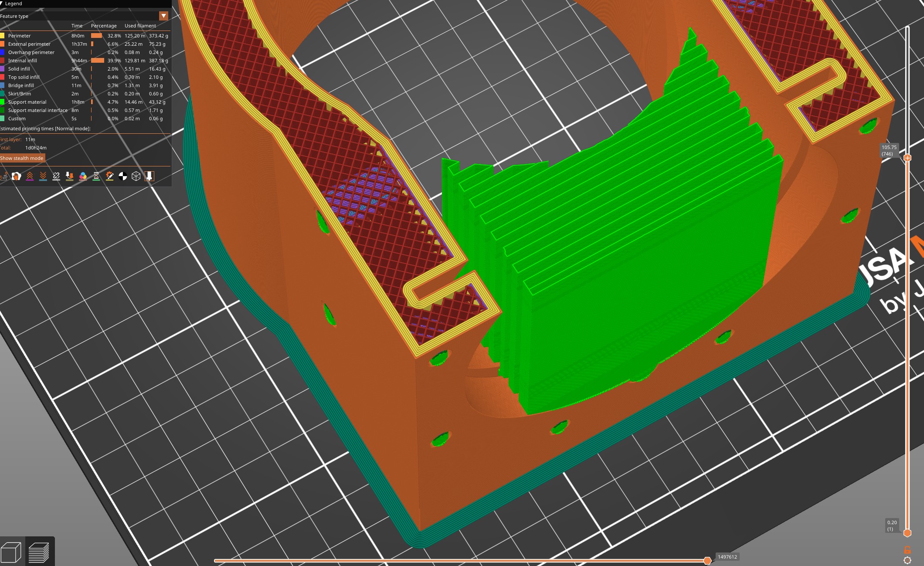Hide Bridge infill feature in legend
This screenshot has width=924, height=566.
pyautogui.click(x=84, y=85)
